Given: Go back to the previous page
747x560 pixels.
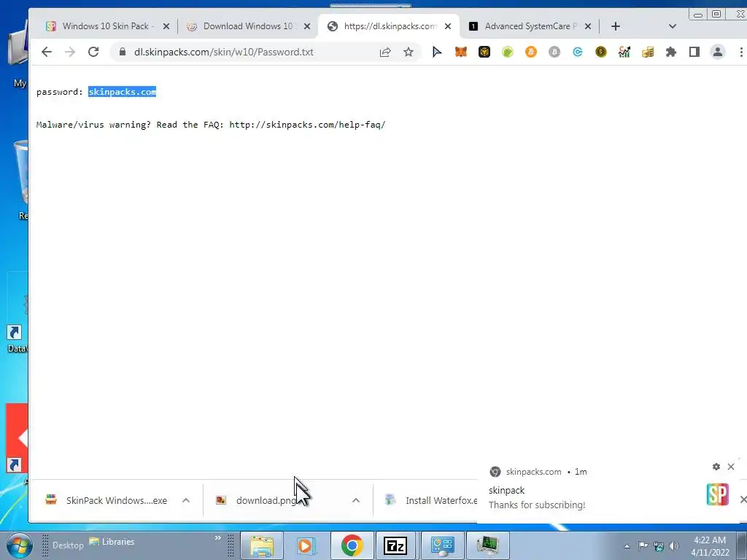Looking at the screenshot, I should point(46,52).
